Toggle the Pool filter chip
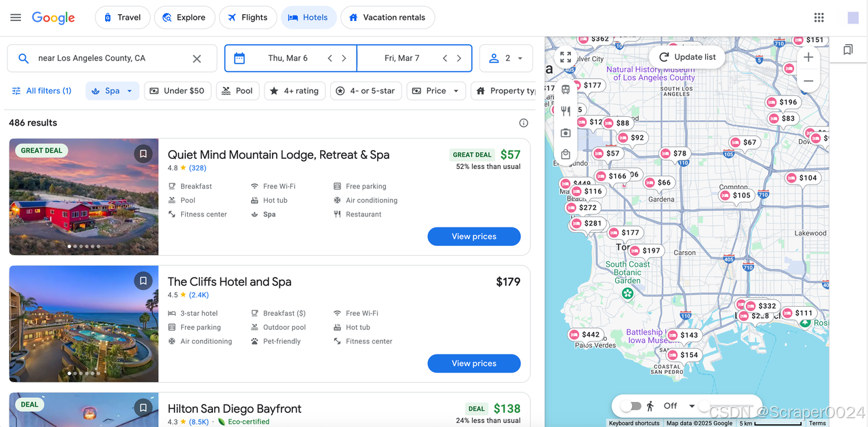The image size is (868, 427). tap(237, 91)
